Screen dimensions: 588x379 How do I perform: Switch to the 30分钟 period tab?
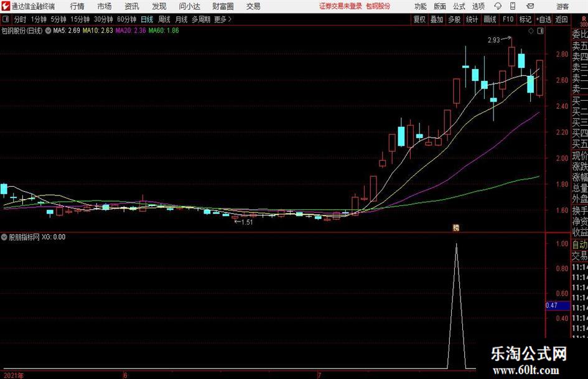(103, 19)
